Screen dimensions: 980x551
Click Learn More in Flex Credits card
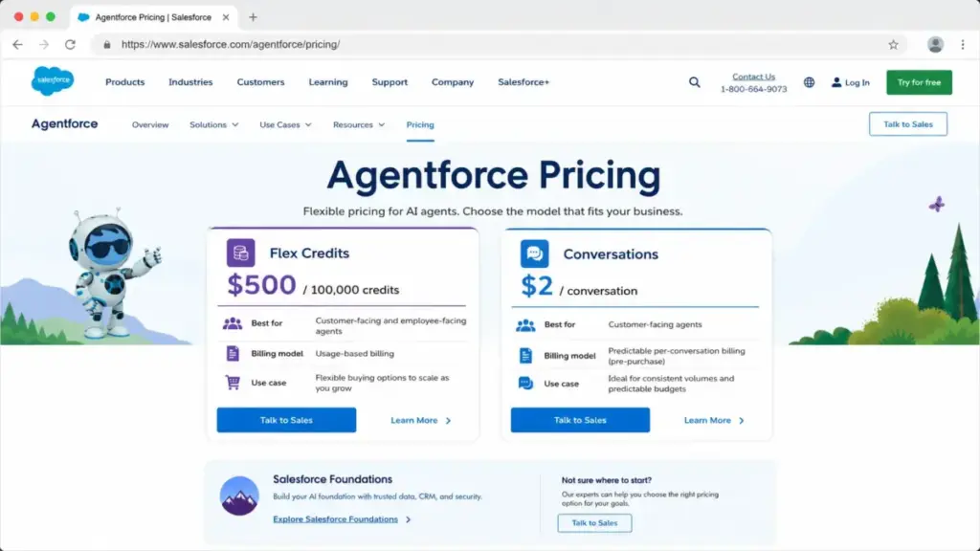[x=421, y=421]
